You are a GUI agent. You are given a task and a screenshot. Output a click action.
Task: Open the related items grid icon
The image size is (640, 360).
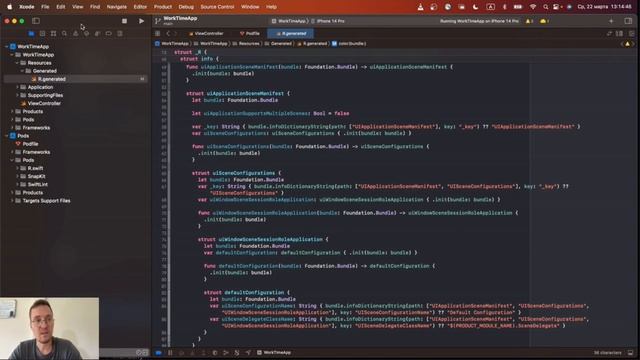point(158,33)
